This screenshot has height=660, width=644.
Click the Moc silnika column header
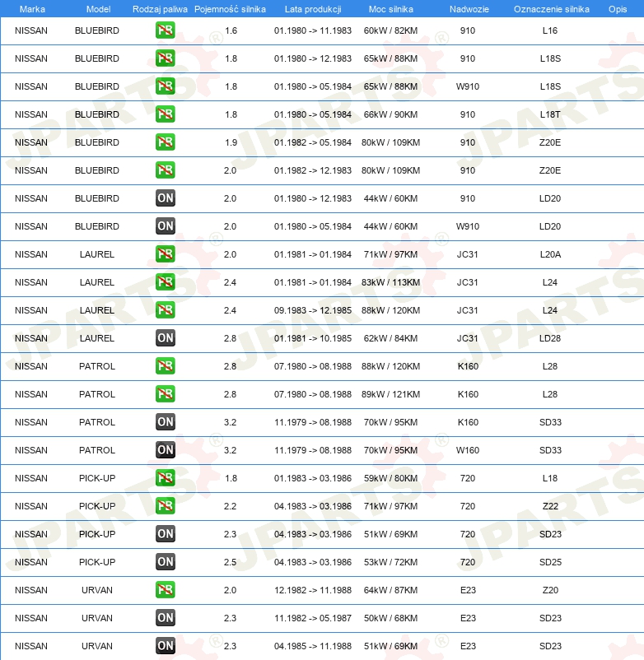click(391, 9)
